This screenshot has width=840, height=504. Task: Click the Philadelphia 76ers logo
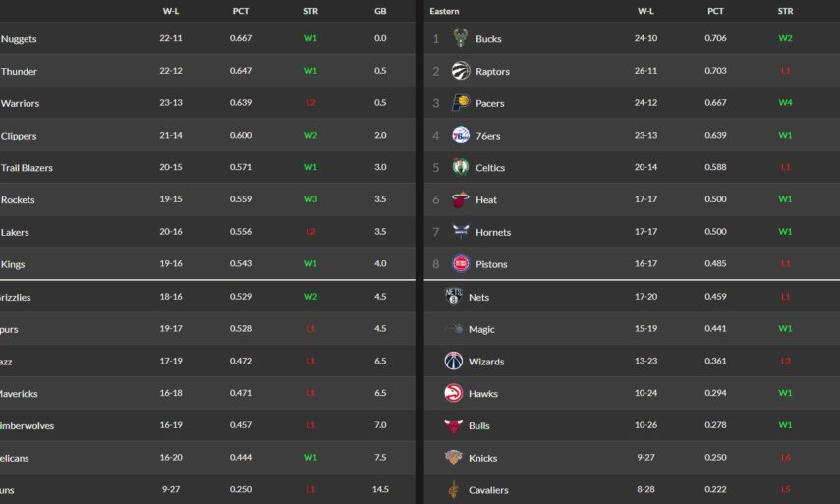[x=460, y=136]
